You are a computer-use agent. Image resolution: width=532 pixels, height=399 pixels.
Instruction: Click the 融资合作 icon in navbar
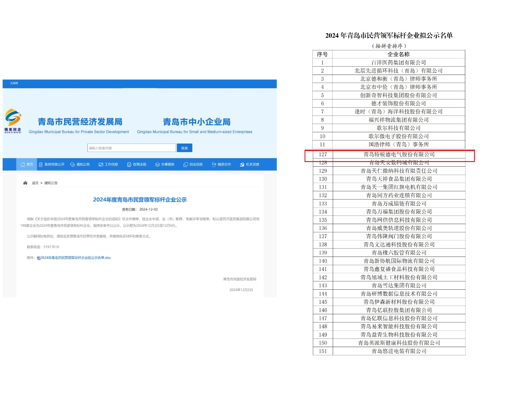coord(214,164)
